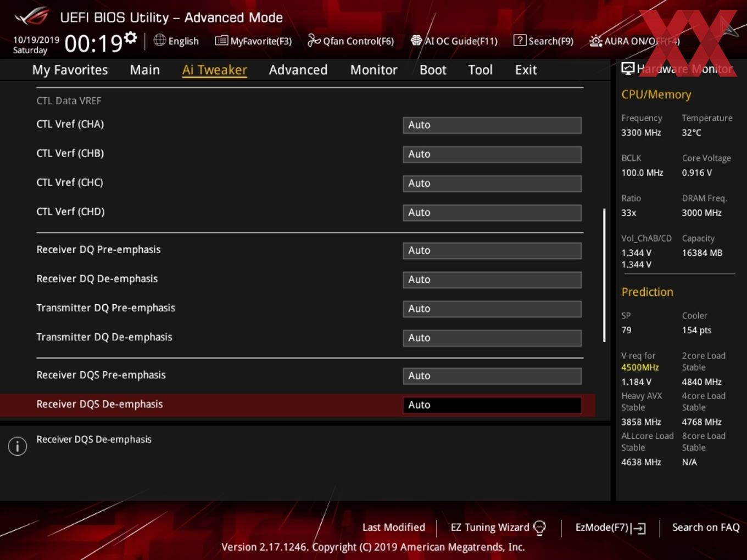
Task: Open Boot tab
Action: (x=433, y=70)
